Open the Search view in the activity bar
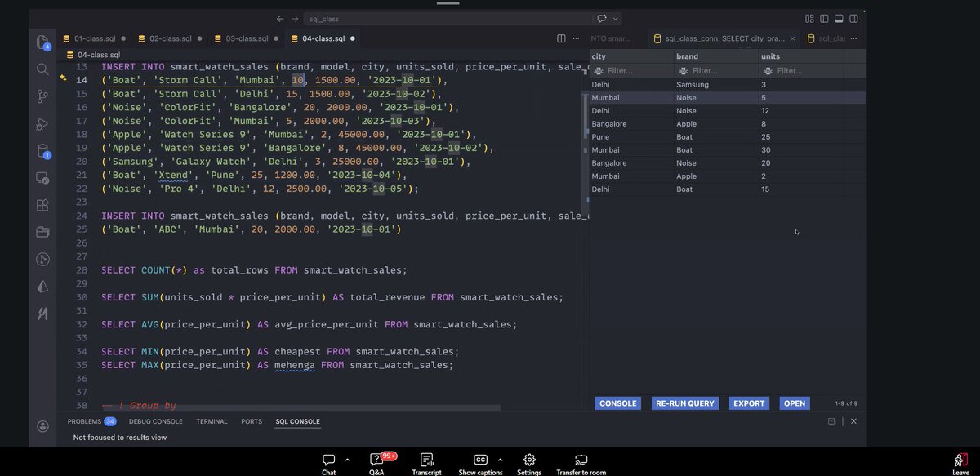 tap(42, 69)
